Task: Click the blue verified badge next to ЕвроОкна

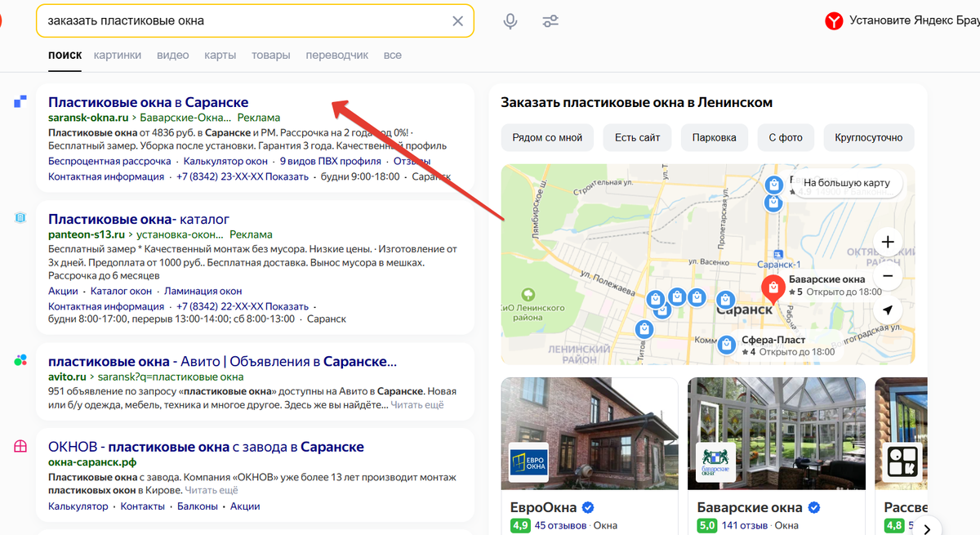Action: pyautogui.click(x=587, y=507)
